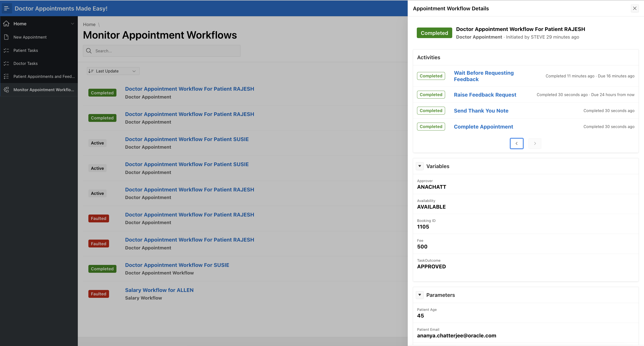Click the Patient Tasks checklist icon
Viewport: 644px width, 346px height.
pos(6,50)
